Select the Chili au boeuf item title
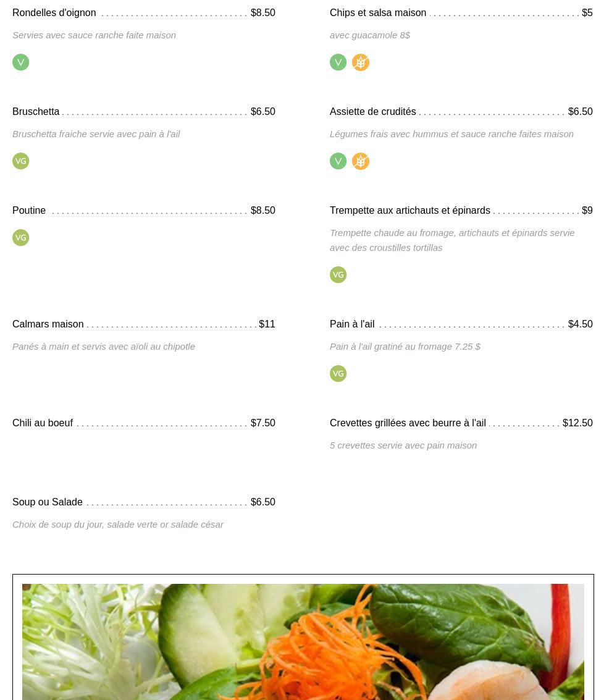The height and width of the screenshot is (700, 596). point(43,423)
